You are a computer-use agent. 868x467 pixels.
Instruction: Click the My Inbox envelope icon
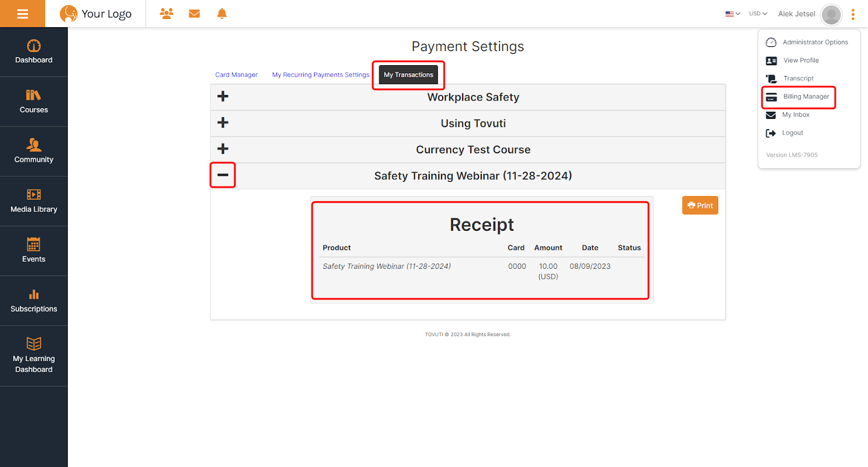tap(770, 115)
